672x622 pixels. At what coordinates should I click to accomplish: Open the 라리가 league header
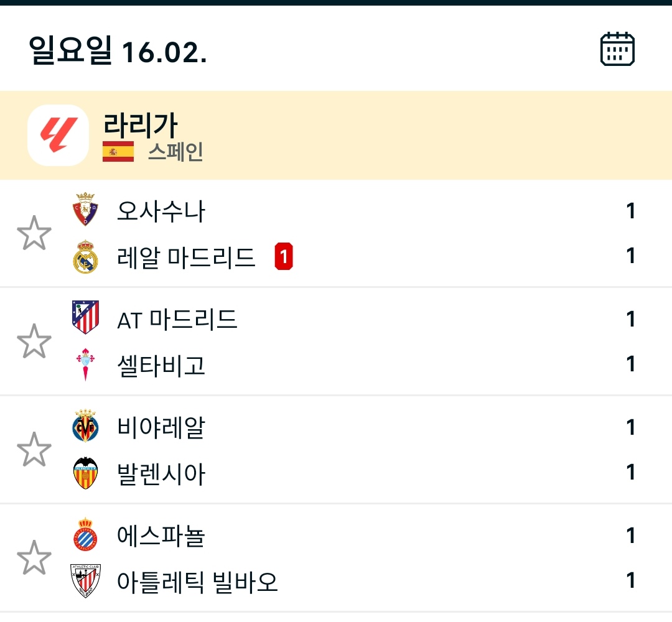pyautogui.click(x=141, y=126)
